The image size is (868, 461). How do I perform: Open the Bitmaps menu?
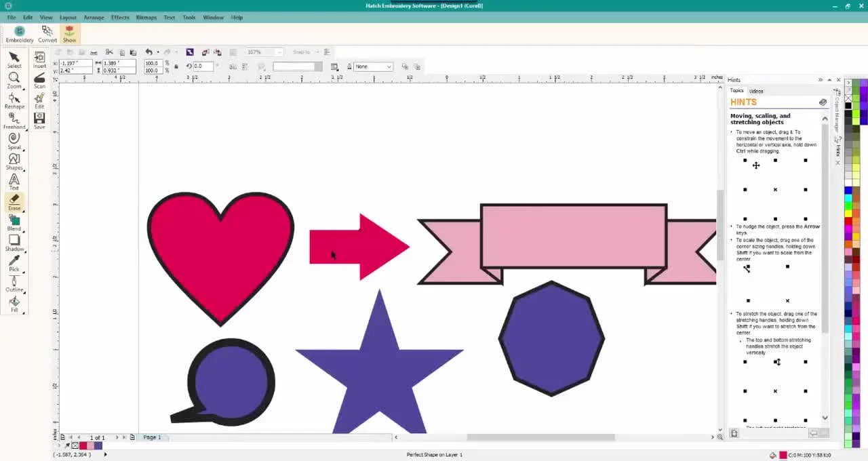click(146, 17)
